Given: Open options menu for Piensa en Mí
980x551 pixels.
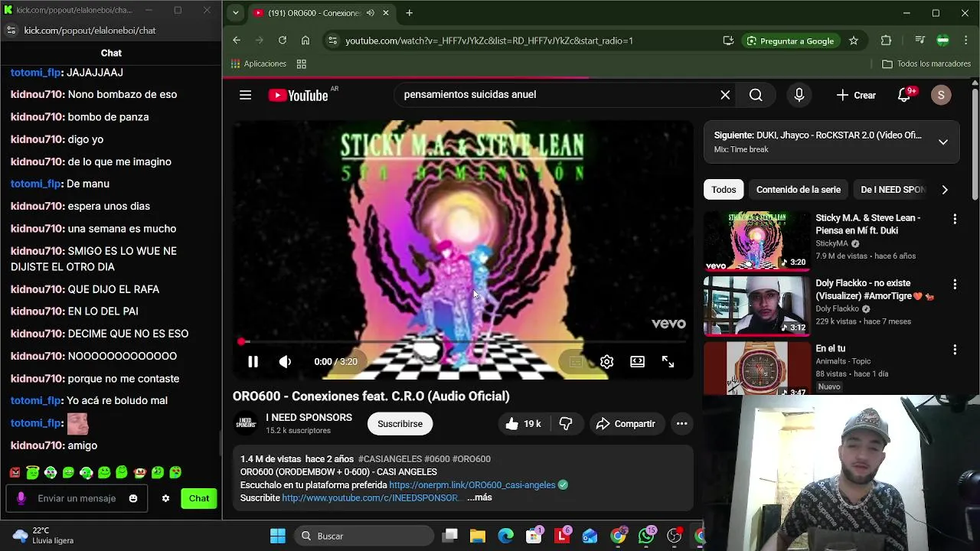Looking at the screenshot, I should (955, 220).
